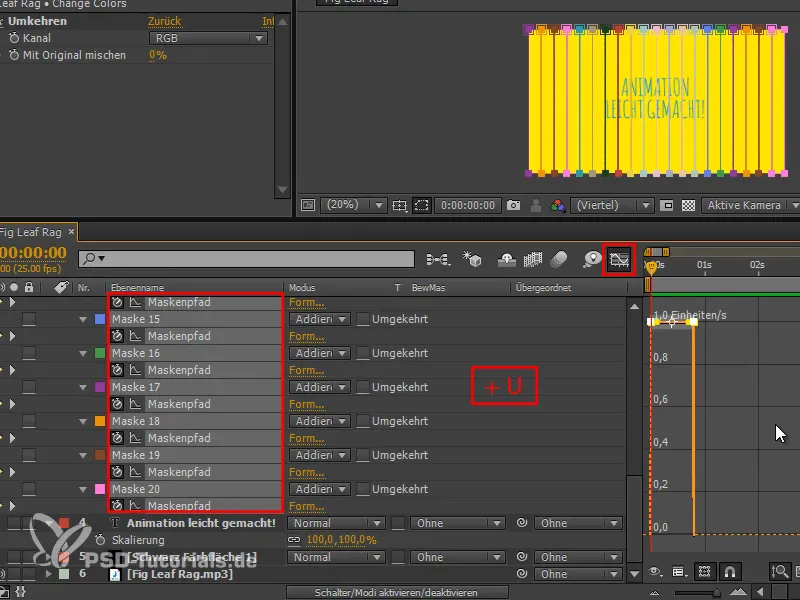Toggle preserve transparency box on text layer 4

coord(398,523)
